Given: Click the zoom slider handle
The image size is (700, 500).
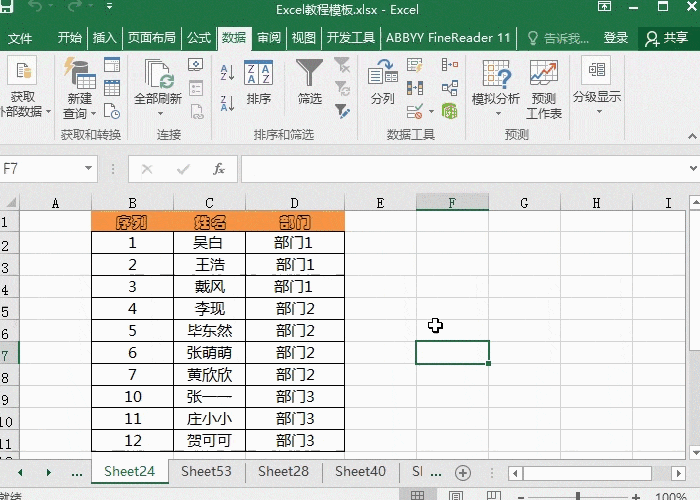Looking at the screenshot, I should pyautogui.click(x=578, y=496).
